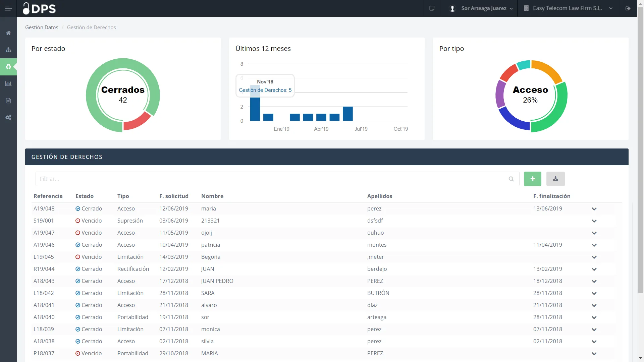This screenshot has width=644, height=362.
Task: Open the settings gears sidebar icon
Action: click(x=8, y=117)
